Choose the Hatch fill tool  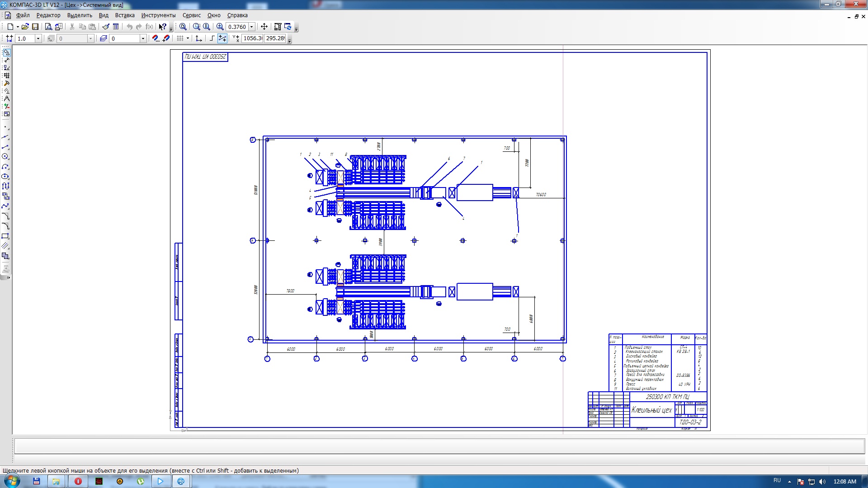coord(5,256)
